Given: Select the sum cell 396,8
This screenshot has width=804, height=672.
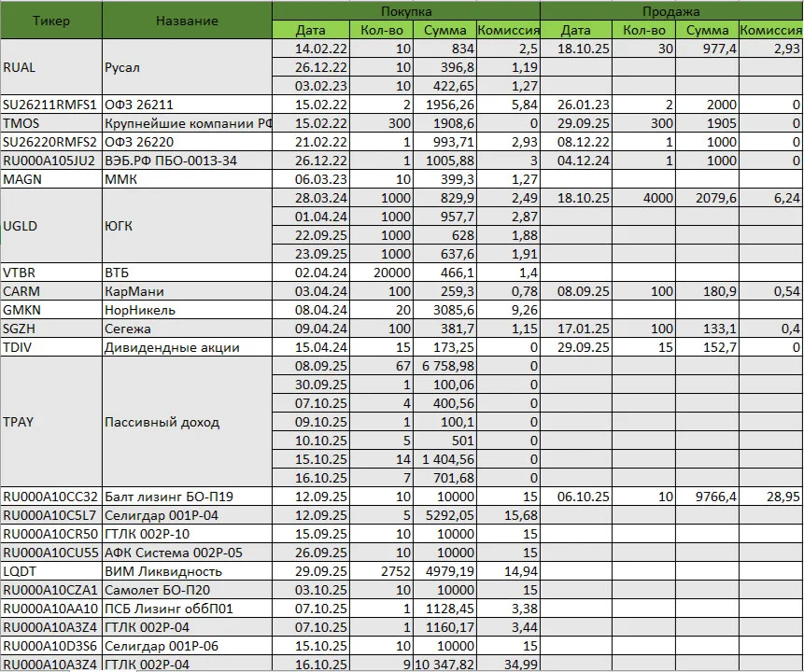Looking at the screenshot, I should (444, 67).
